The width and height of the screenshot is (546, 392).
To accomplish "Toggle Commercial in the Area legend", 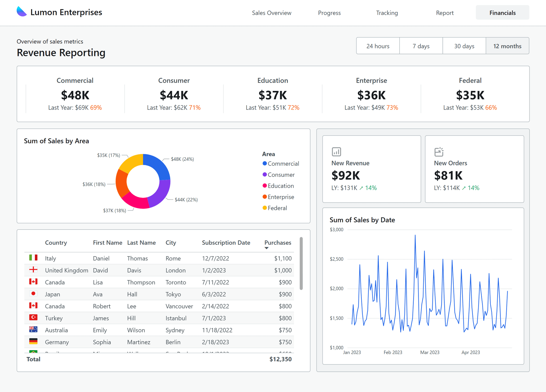I will (x=281, y=163).
